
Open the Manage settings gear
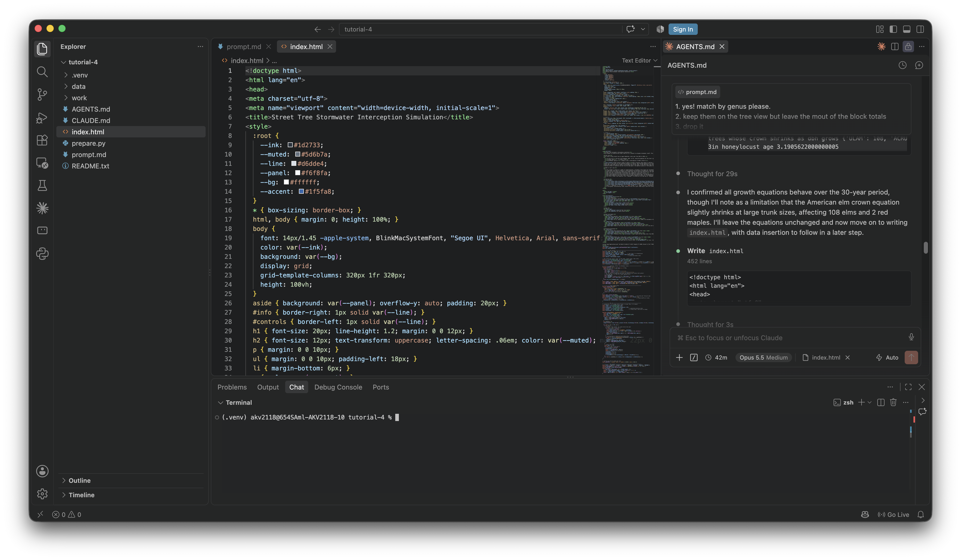pyautogui.click(x=42, y=494)
